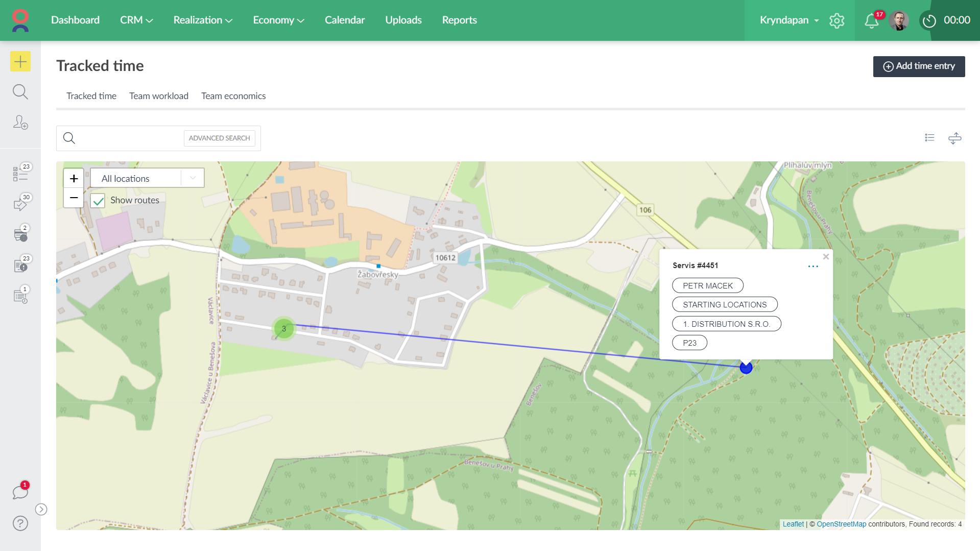
Task: Click the Add time entry button
Action: 918,66
